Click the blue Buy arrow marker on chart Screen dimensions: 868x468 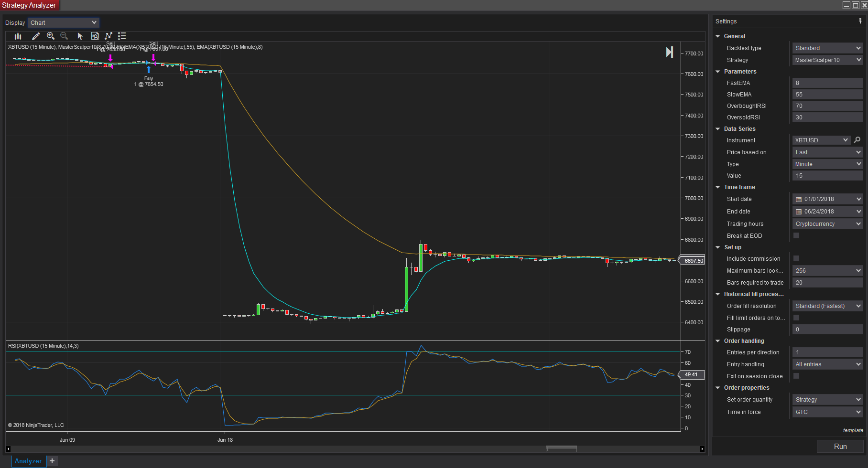click(x=149, y=70)
